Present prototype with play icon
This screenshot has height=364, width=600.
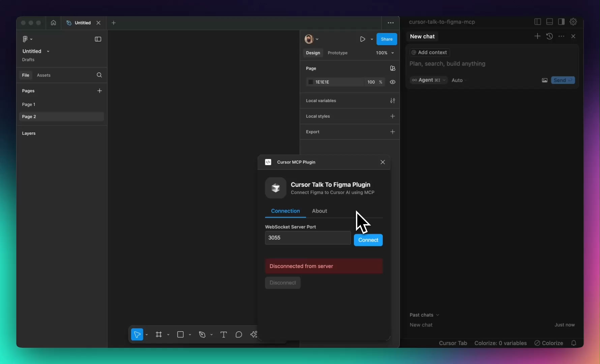(362, 39)
